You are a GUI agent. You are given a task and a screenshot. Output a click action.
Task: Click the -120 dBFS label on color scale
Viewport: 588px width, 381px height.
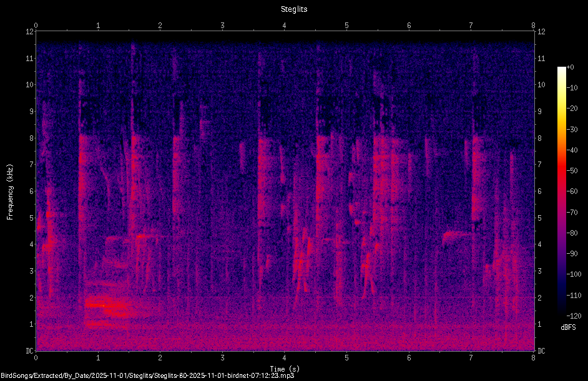[574, 316]
